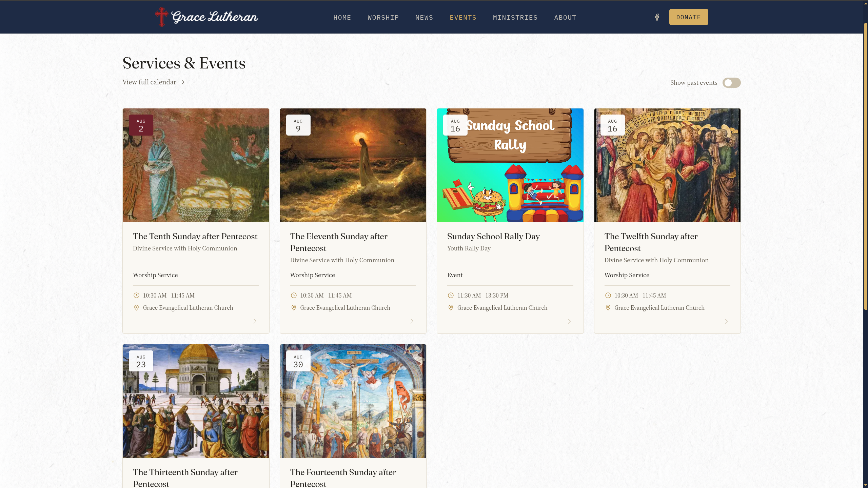Image resolution: width=868 pixels, height=488 pixels.
Task: Click the Aug 30 date badge
Action: pyautogui.click(x=298, y=361)
